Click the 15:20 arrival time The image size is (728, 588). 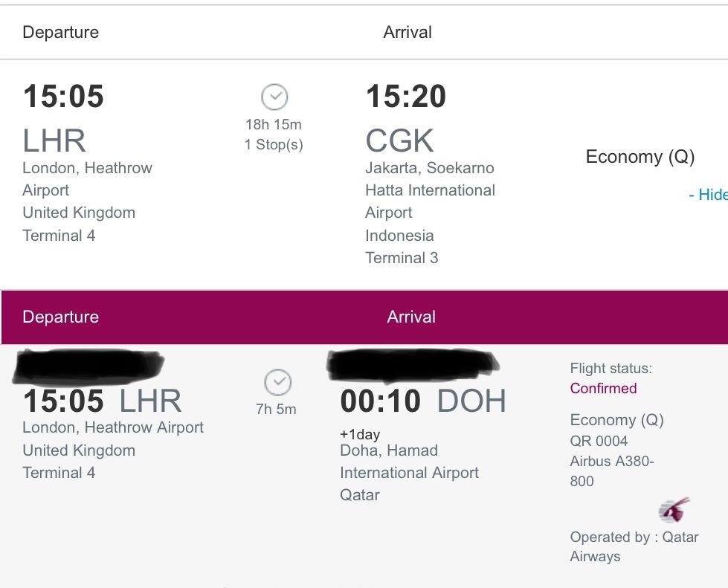406,96
